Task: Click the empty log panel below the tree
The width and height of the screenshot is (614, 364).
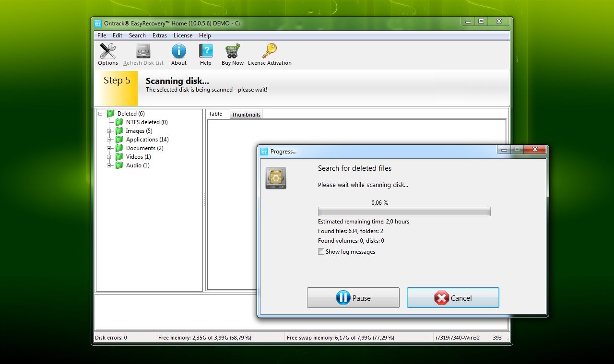Action: click(302, 312)
